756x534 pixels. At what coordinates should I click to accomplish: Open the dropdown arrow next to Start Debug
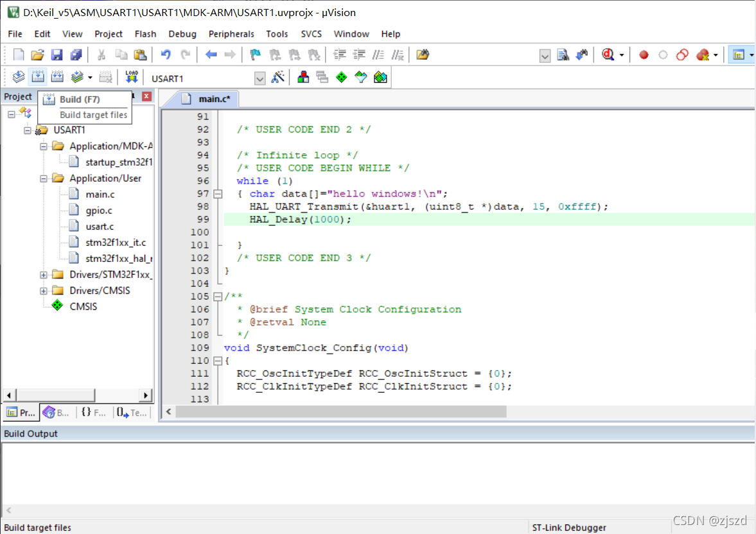622,55
